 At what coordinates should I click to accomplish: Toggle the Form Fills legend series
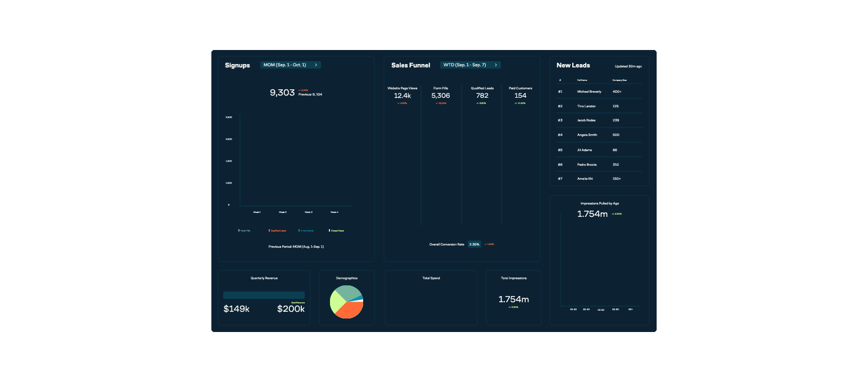[245, 230]
